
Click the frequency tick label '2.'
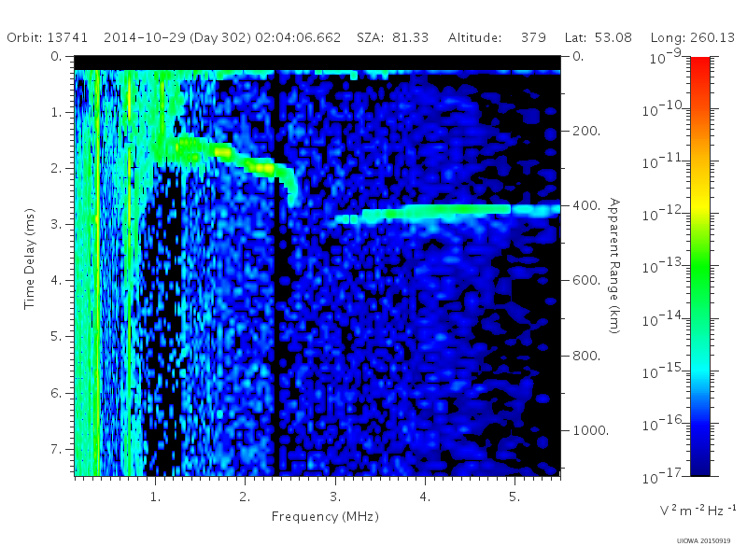pos(245,497)
